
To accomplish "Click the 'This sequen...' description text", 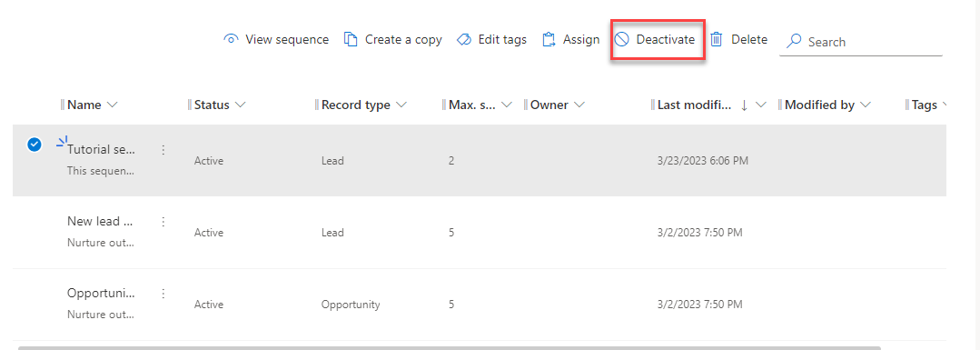I will point(100,170).
